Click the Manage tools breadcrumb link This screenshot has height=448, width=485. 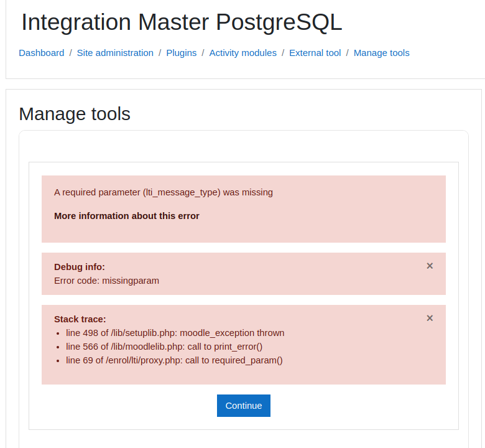coord(381,53)
